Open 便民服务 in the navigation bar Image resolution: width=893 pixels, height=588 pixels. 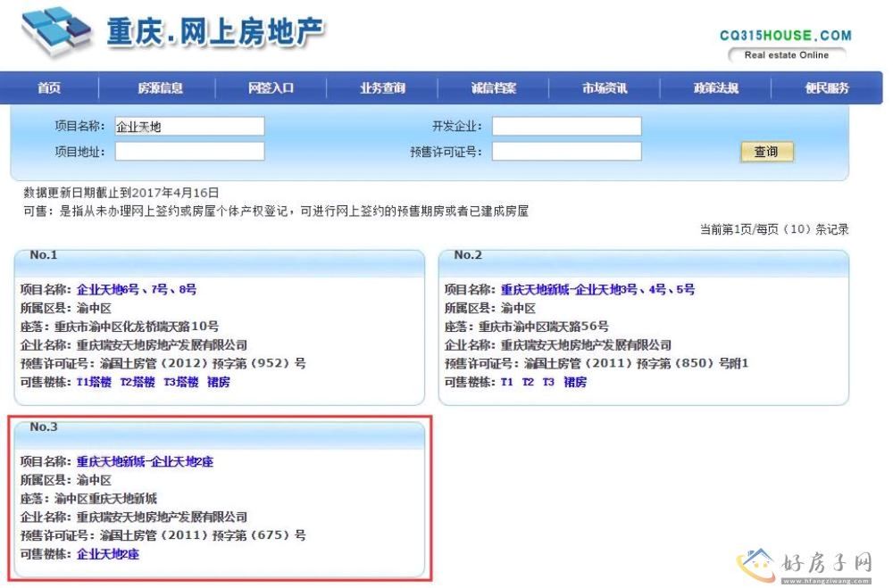(826, 88)
